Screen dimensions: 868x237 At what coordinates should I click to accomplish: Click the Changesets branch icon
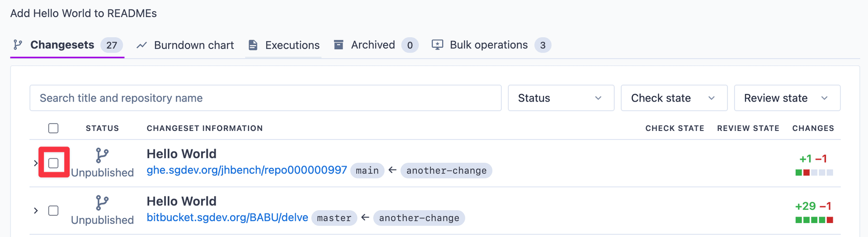18,45
